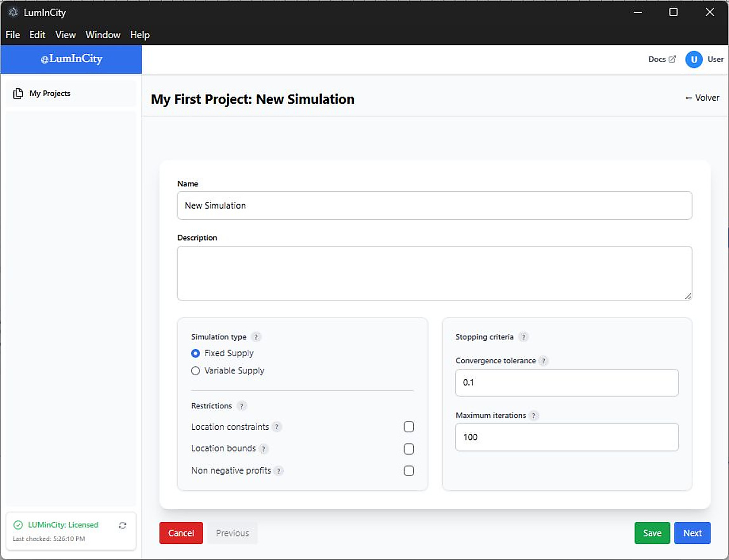Click the Location bounds help icon
The image size is (729, 560).
(x=264, y=449)
